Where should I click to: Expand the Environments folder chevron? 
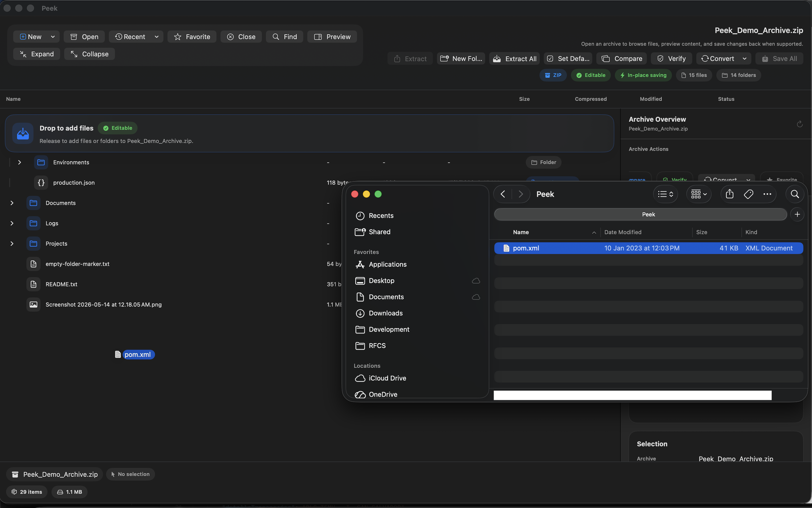pos(19,162)
